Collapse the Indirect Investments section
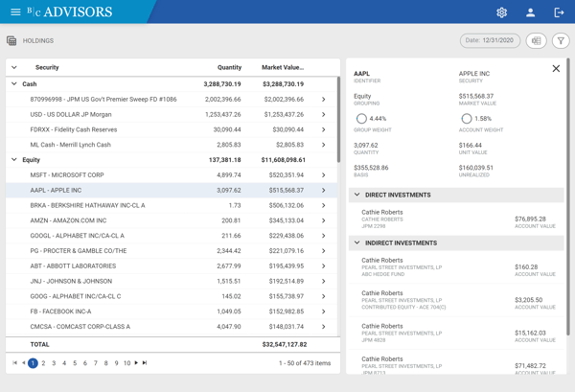 pos(356,242)
